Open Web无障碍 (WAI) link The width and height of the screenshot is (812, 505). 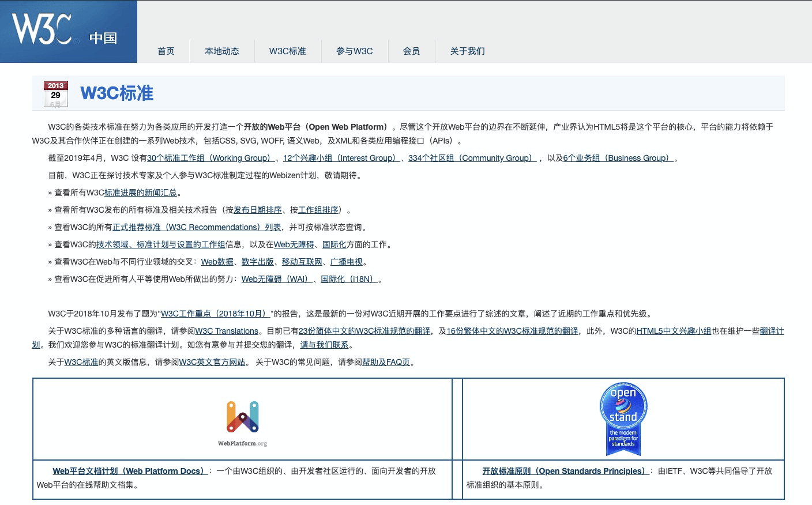[x=277, y=279]
